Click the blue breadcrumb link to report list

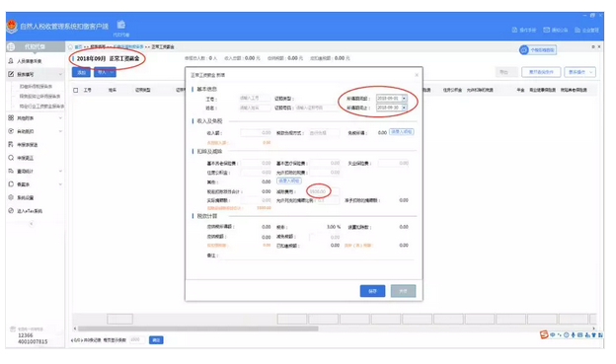point(128,46)
